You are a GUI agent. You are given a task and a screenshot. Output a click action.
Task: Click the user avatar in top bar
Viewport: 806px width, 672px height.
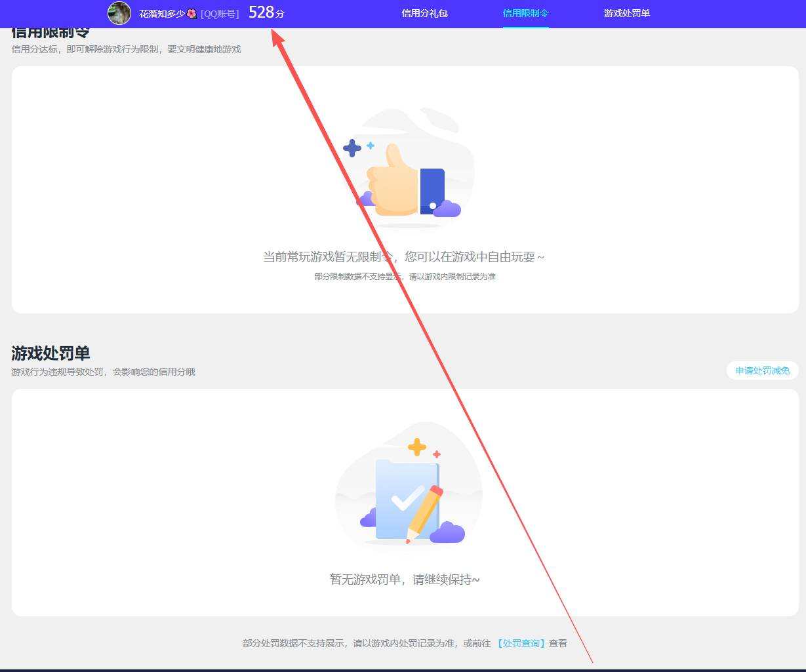pos(119,13)
